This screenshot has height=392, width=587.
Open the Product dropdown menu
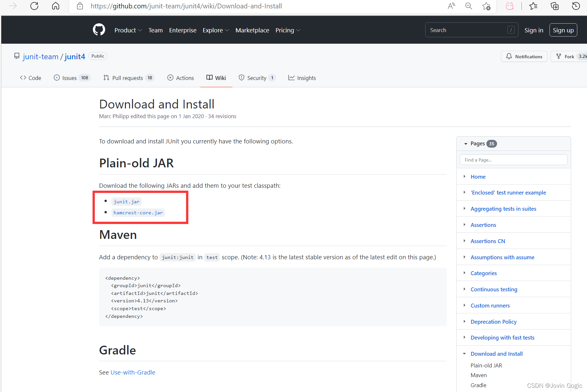point(128,30)
